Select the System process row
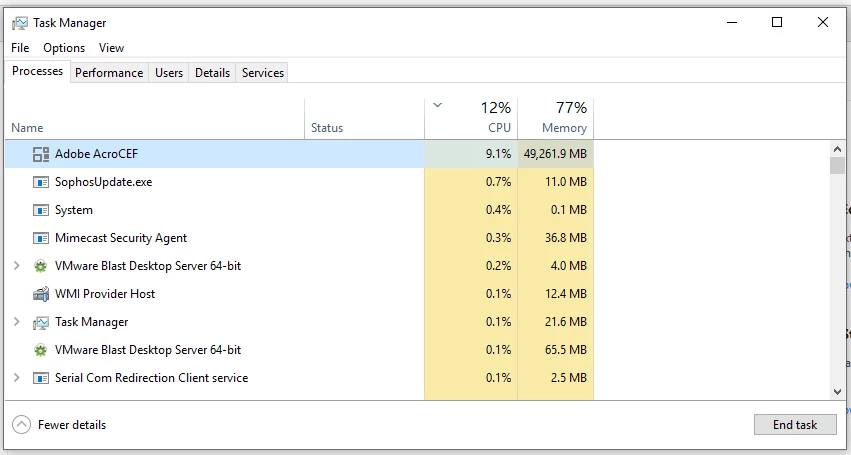Screen dimensions: 851x455 tap(300, 210)
